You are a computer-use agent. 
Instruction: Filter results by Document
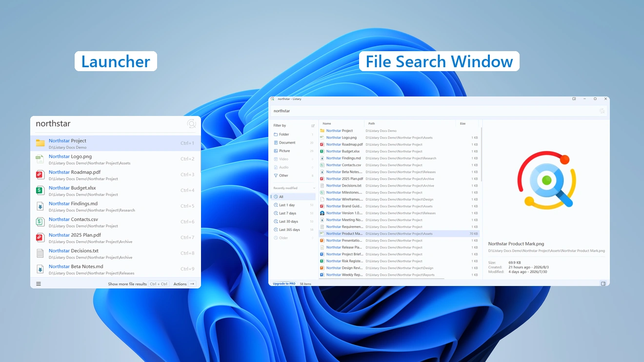click(x=294, y=143)
